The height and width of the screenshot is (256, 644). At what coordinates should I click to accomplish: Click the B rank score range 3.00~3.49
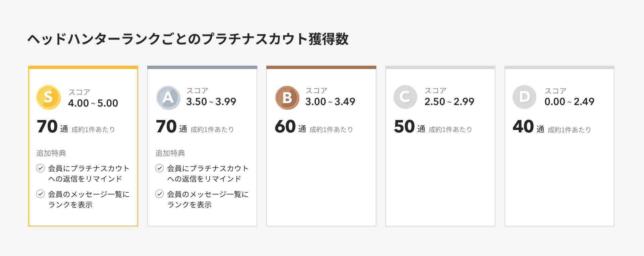(330, 102)
